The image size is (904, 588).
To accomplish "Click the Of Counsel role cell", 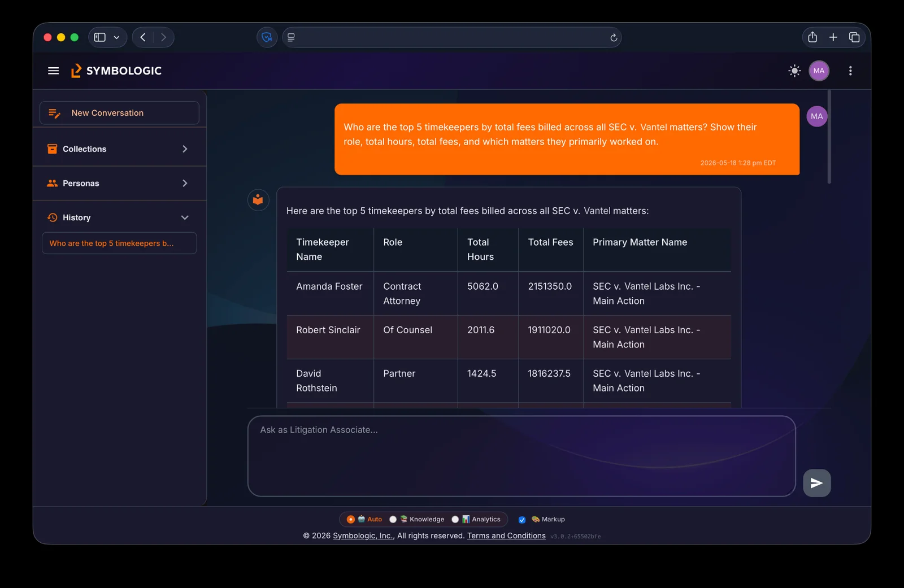I will (415, 337).
